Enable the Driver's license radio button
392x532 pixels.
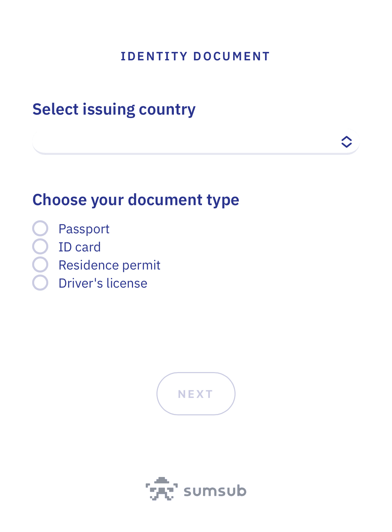40,283
